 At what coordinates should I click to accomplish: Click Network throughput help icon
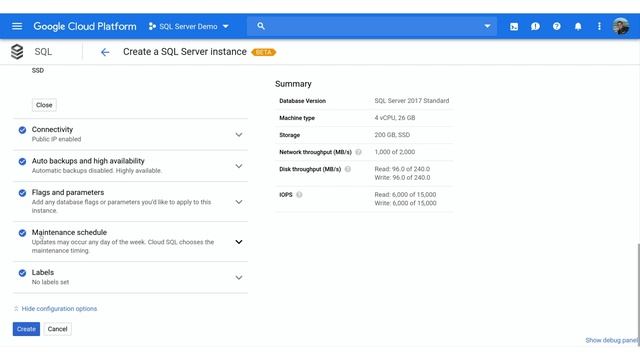(358, 152)
